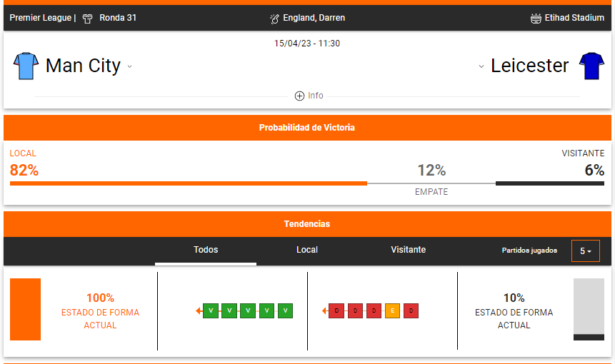
Task: Click the Leicester dark blue jersey icon
Action: [x=591, y=66]
